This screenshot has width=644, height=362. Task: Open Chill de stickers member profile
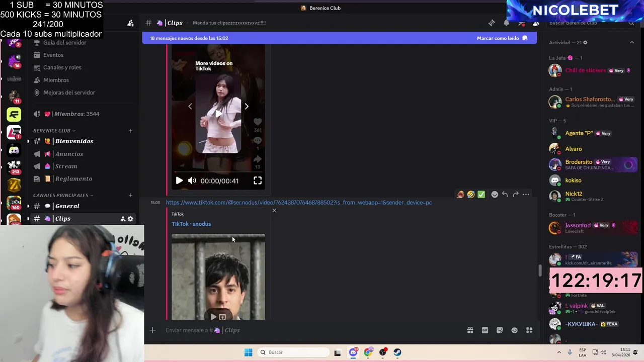point(593,70)
